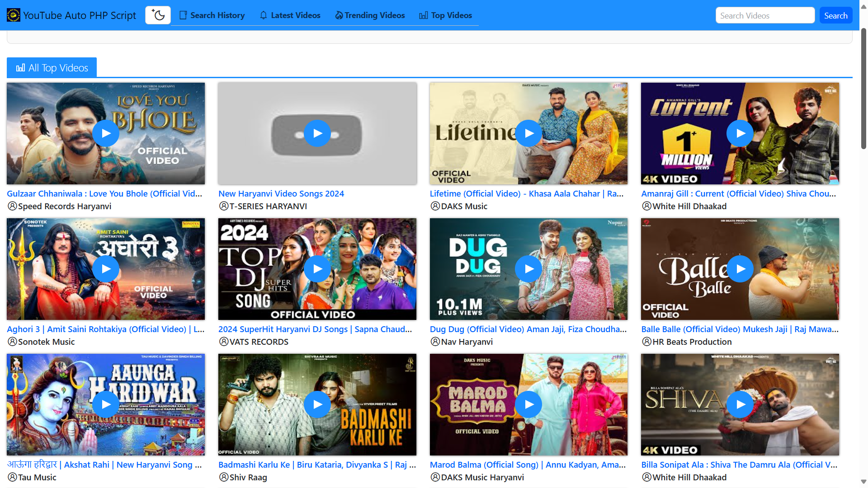Select the All Top Videos tab
The width and height of the screenshot is (868, 488).
[52, 68]
